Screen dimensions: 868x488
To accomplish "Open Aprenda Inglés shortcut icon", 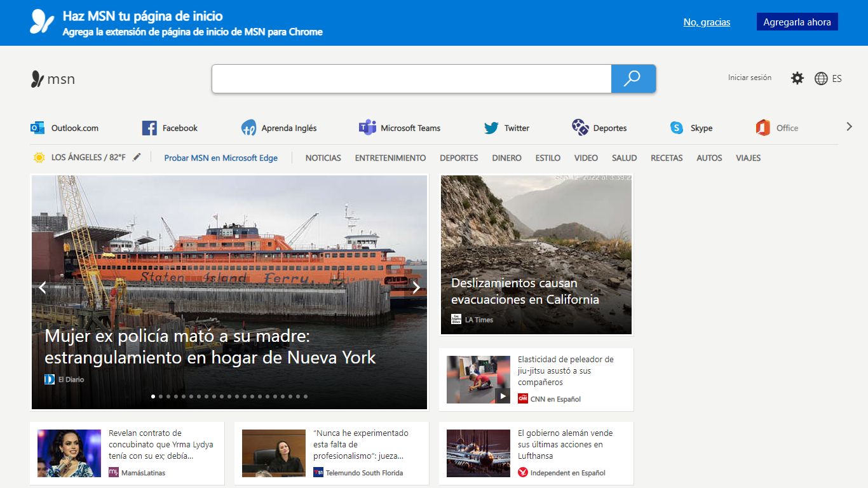I will 248,128.
